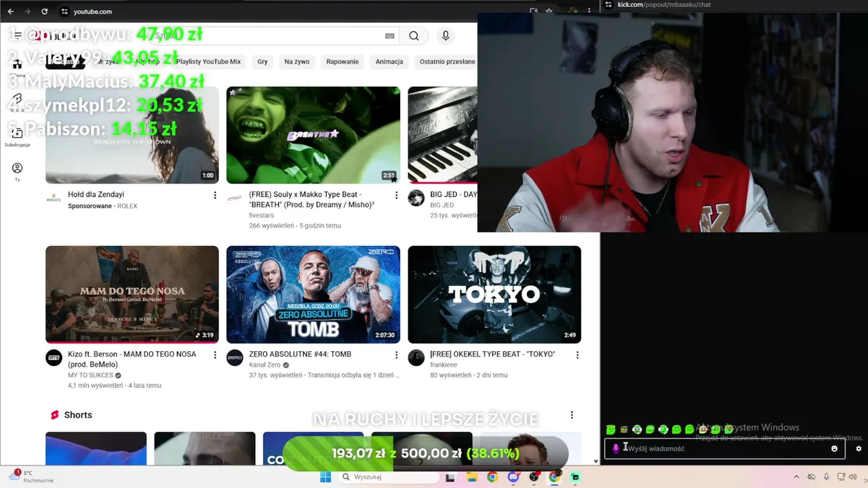Open the BREATH type beat thumbnail
Image resolution: width=868 pixels, height=488 pixels.
pos(313,135)
